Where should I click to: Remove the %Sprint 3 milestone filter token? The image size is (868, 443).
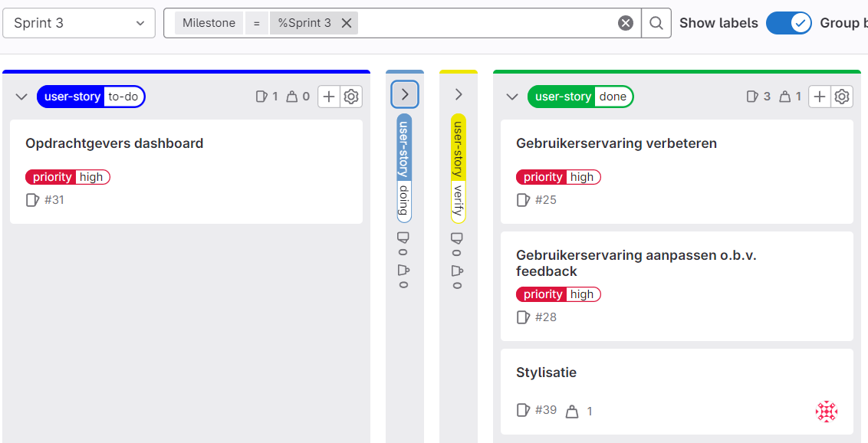[x=347, y=23]
